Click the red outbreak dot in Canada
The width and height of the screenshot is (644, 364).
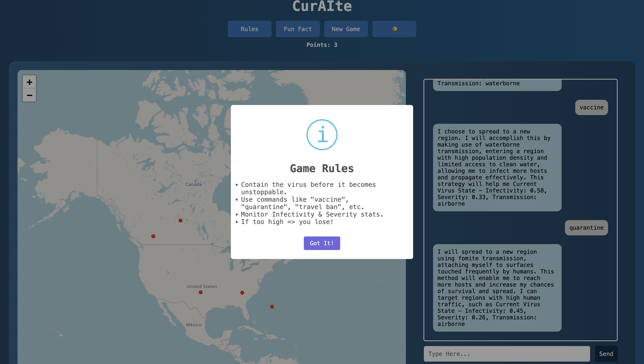pos(180,220)
